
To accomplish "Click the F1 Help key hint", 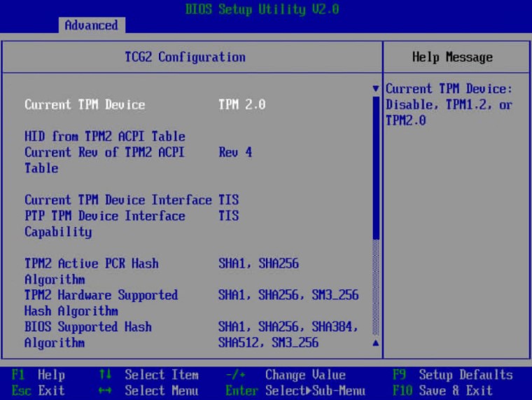I will [38, 375].
